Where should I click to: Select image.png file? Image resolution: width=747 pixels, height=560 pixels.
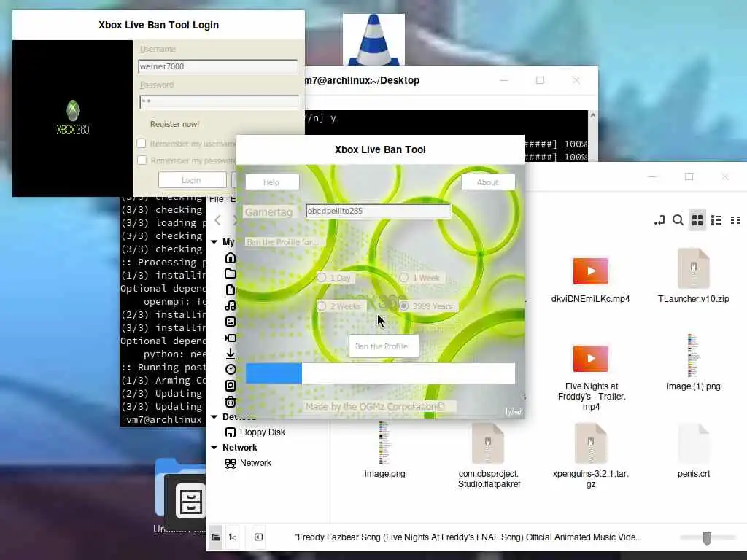(x=384, y=450)
